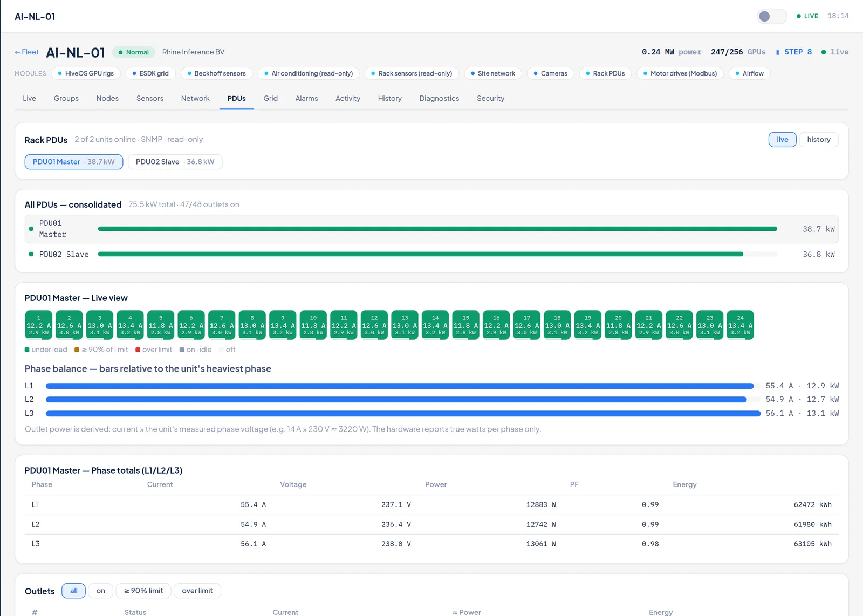Click the STEP 8 indicator
The image size is (863, 616).
(794, 52)
